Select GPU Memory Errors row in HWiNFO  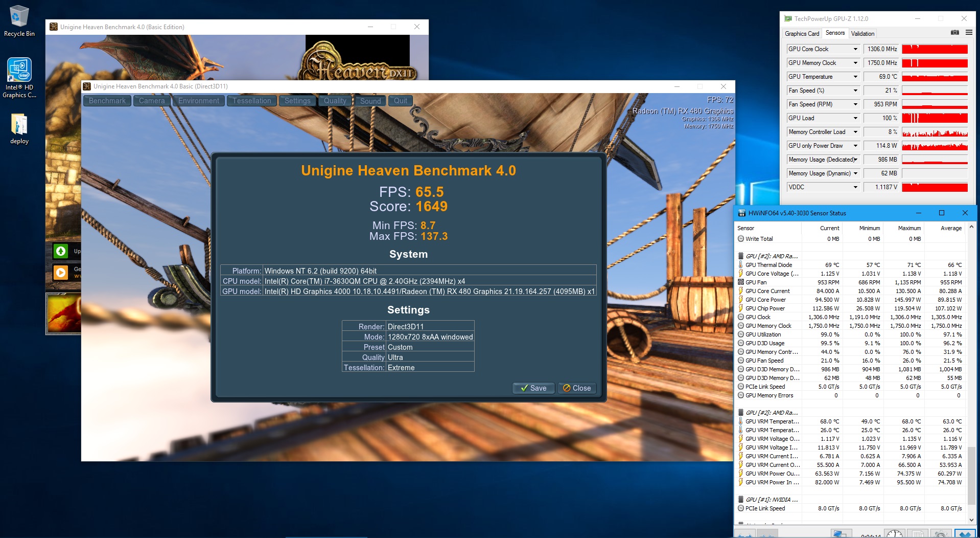[x=850, y=395]
